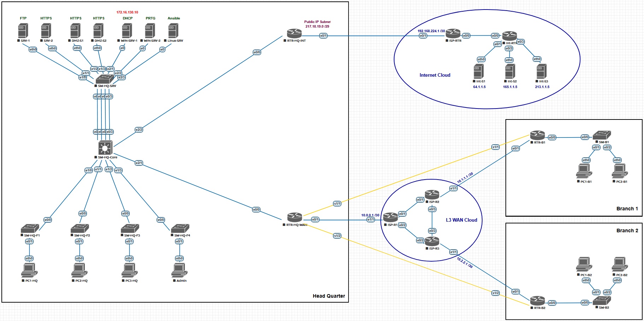Viewport: 644px width, 321px height.
Task: Select the SW-HQ-SRV switch icon
Action: pyautogui.click(x=105, y=79)
